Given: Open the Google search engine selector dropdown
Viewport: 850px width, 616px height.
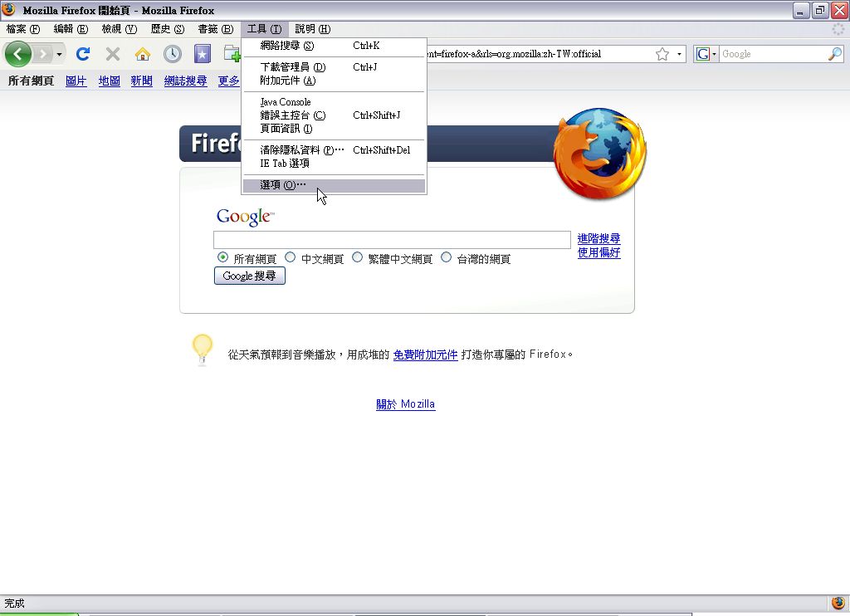Looking at the screenshot, I should tap(706, 54).
